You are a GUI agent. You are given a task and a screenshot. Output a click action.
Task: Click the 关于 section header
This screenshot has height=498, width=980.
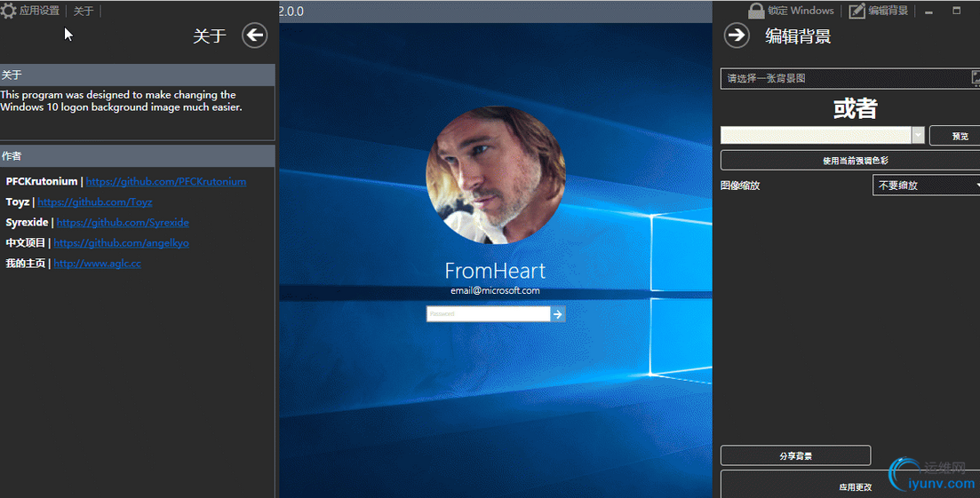click(138, 75)
